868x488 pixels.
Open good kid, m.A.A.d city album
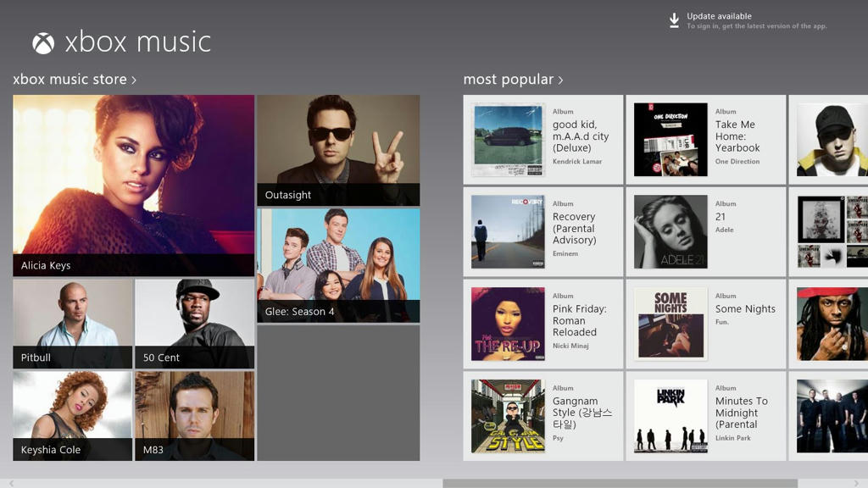point(542,138)
